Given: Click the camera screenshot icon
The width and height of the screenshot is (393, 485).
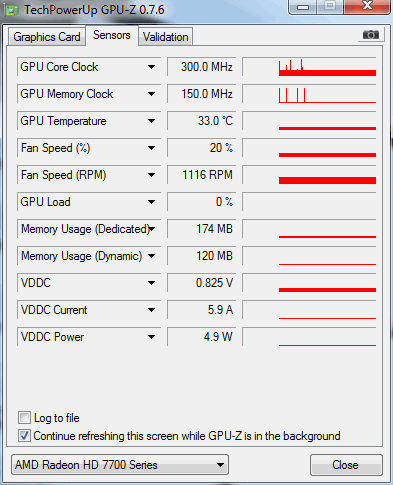Looking at the screenshot, I should [371, 34].
